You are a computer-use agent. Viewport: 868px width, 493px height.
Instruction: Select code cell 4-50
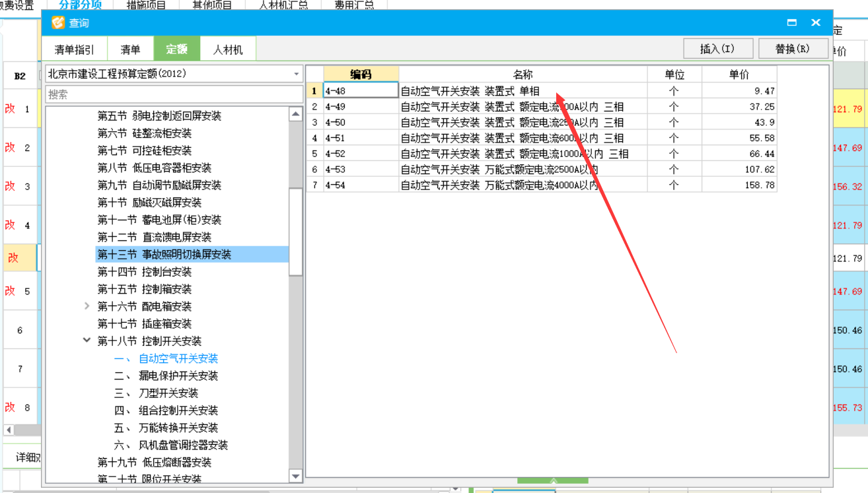click(361, 122)
